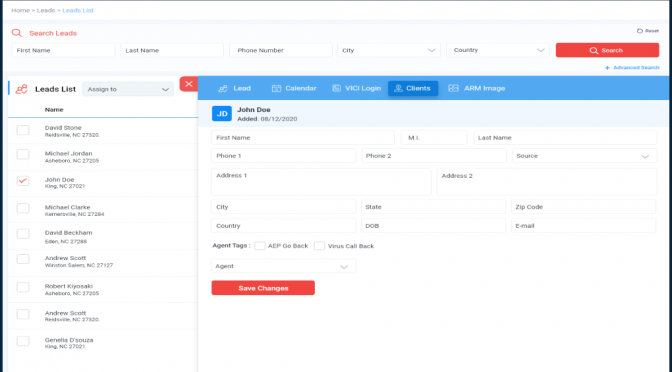672x372 pixels.
Task: Select the Clients tab
Action: click(413, 88)
